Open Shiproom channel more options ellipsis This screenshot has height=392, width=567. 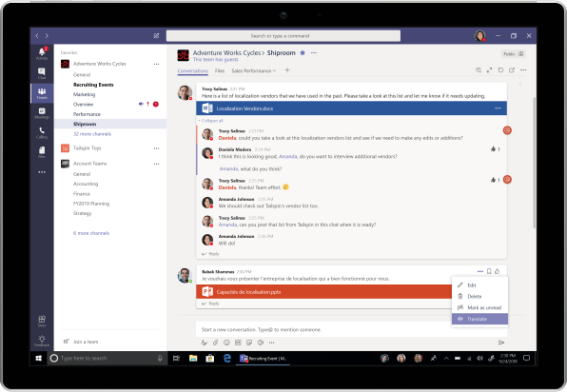pos(314,52)
